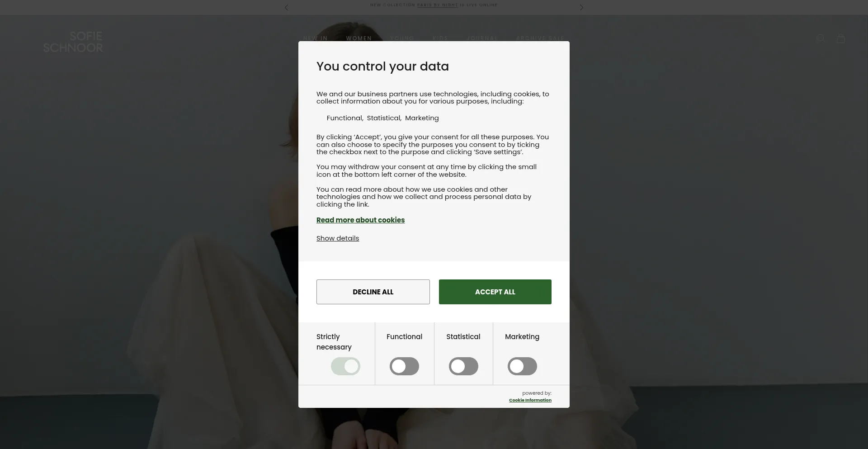Click the search magnifier icon
This screenshot has height=449, width=868.
[821, 38]
